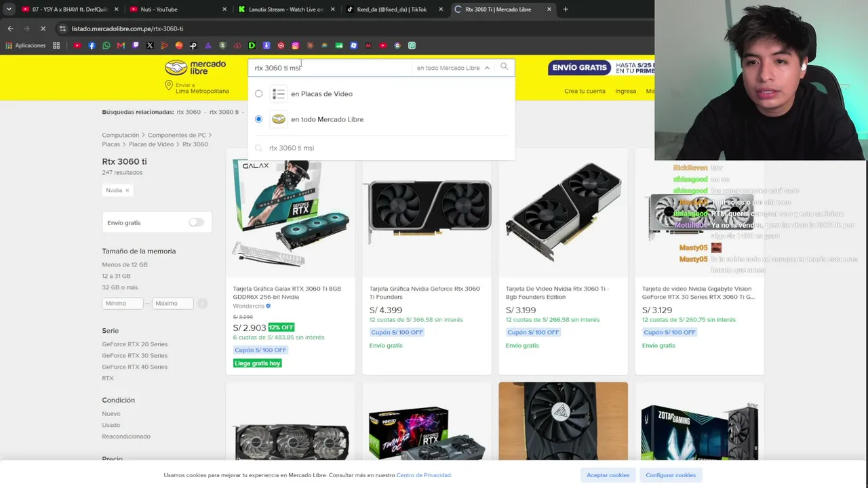This screenshot has height=488, width=868.
Task: Filter by condition Reacondicionado
Action: pyautogui.click(x=126, y=436)
